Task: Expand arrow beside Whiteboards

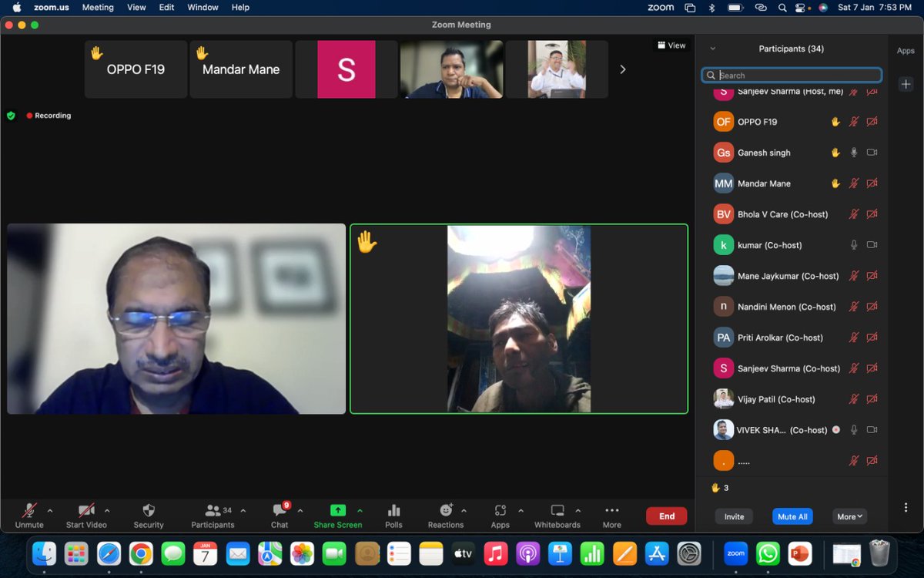Action: point(577,510)
